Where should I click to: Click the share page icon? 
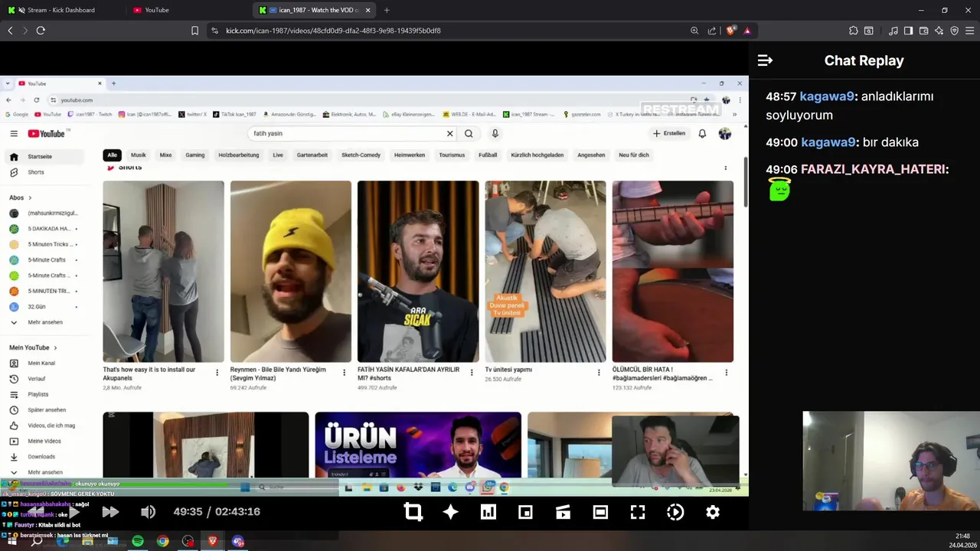tap(712, 31)
